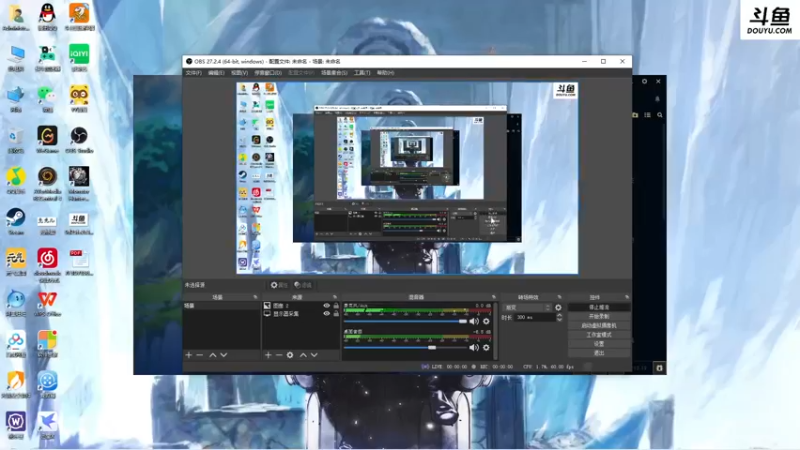Click the OBS preview canvas
800x450 pixels.
[x=407, y=178]
